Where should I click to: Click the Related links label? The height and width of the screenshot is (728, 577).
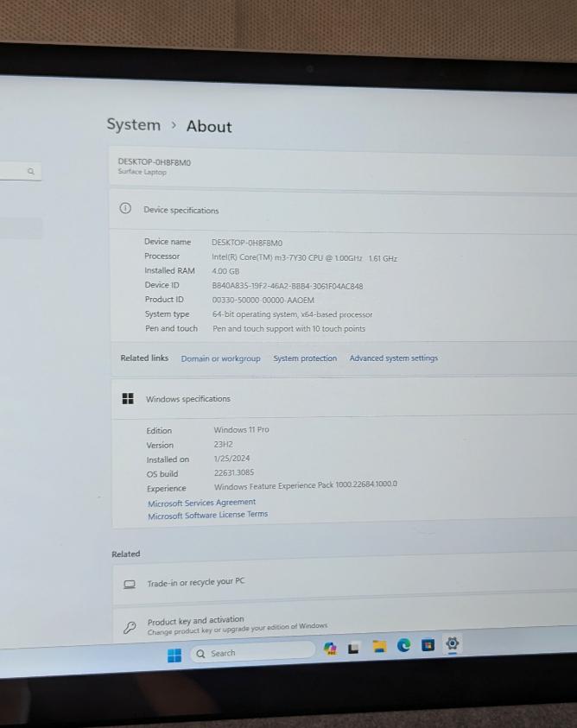pos(144,358)
